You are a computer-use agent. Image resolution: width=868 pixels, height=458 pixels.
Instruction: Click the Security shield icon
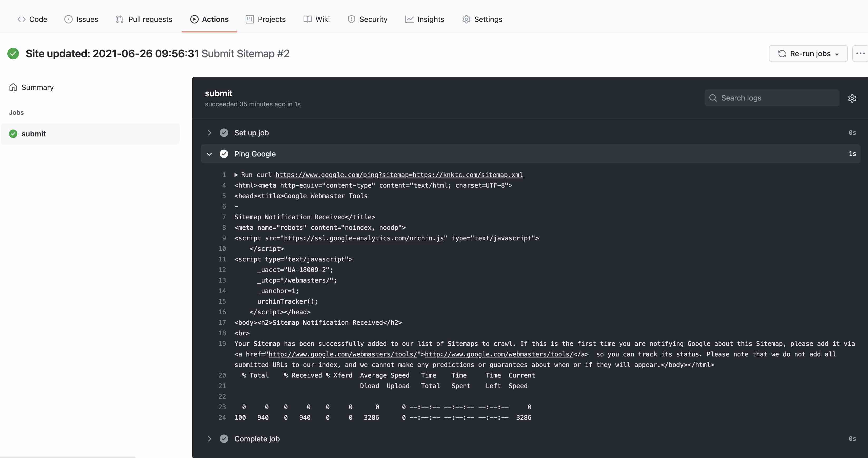click(352, 19)
